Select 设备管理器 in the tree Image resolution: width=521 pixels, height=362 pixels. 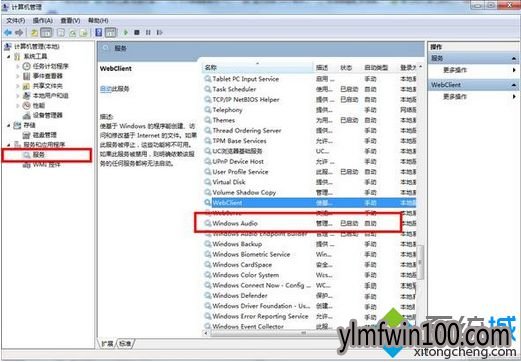pos(47,115)
